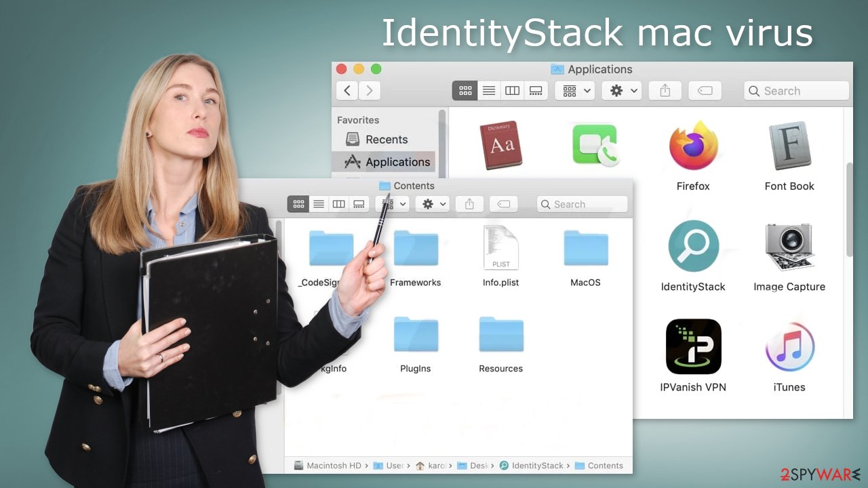The image size is (868, 488).
Task: Click Macintosh HD in path bar
Action: tap(328, 466)
